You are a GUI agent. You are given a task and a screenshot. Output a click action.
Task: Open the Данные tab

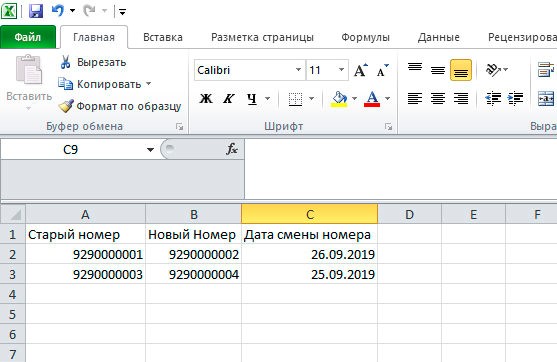point(439,37)
